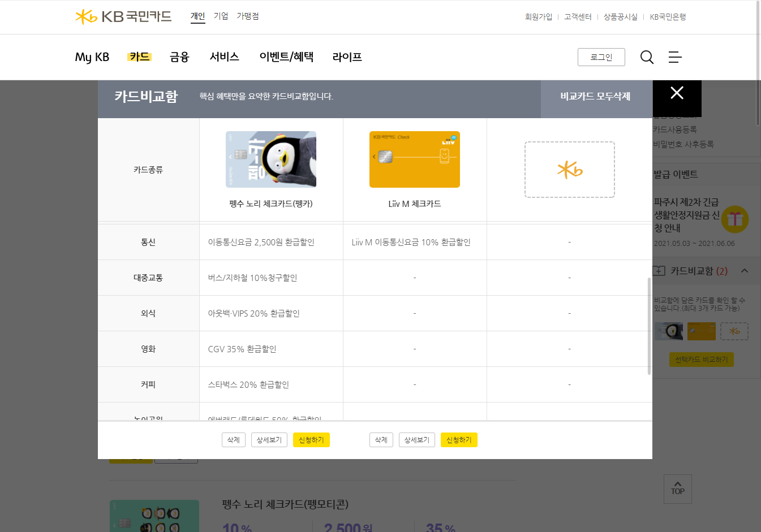Click the Liiv M 체크카드 image
761x532 pixels.
415,159
